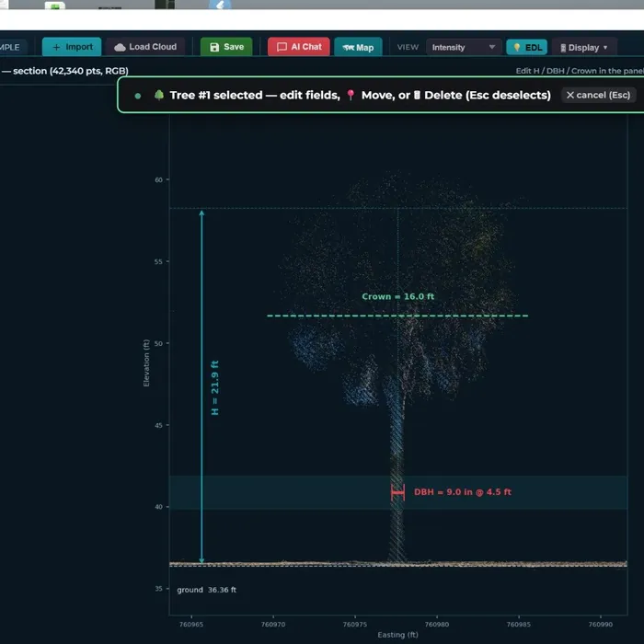Open the Intensity view dropdown
Viewport: 644px width, 644px height.
click(464, 47)
